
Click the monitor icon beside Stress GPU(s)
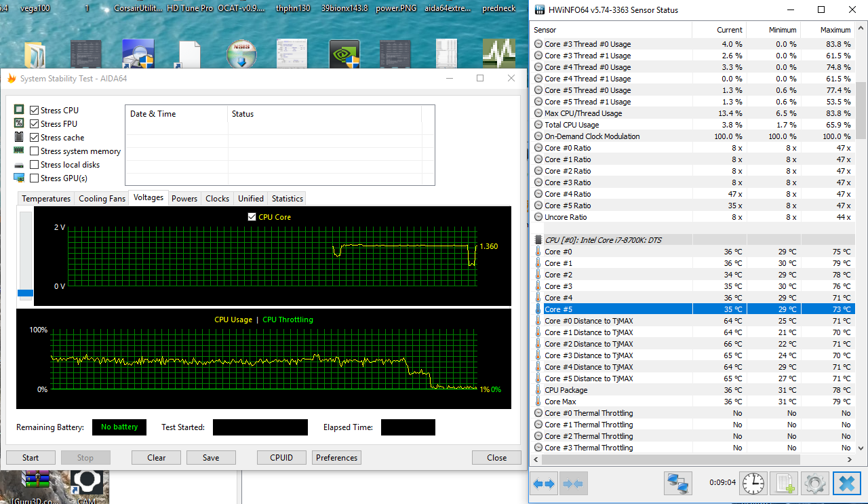[x=19, y=178]
